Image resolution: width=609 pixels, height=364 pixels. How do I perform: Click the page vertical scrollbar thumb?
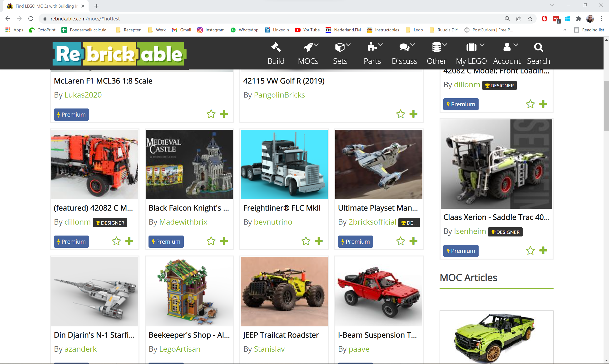606,105
